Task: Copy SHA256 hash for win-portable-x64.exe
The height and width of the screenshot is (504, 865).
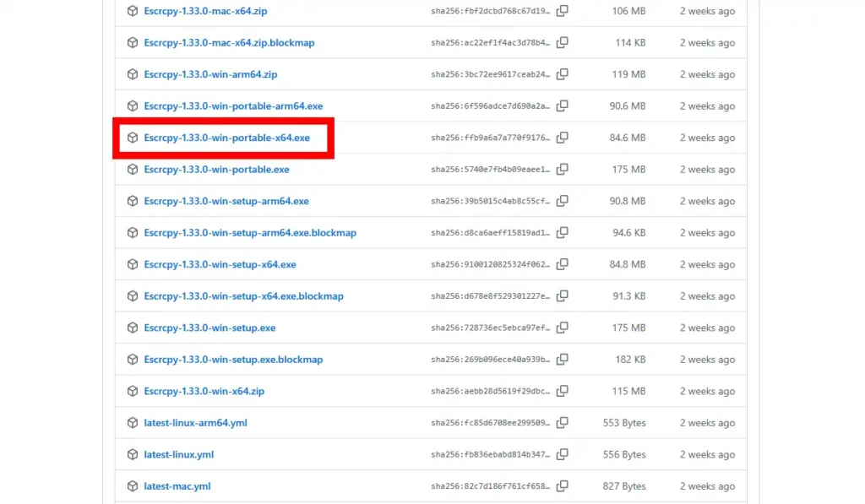Action: click(x=562, y=138)
